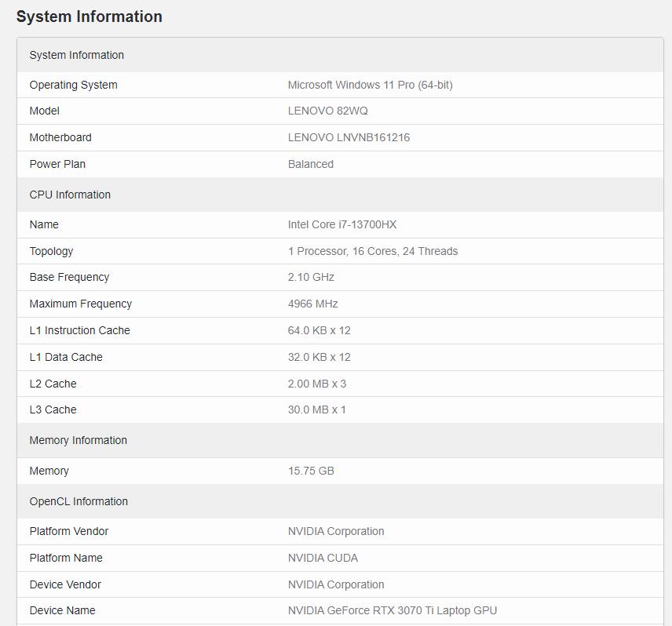Click the 30.0 MB x 1 L3 value
This screenshot has width=672, height=626.
[316, 409]
